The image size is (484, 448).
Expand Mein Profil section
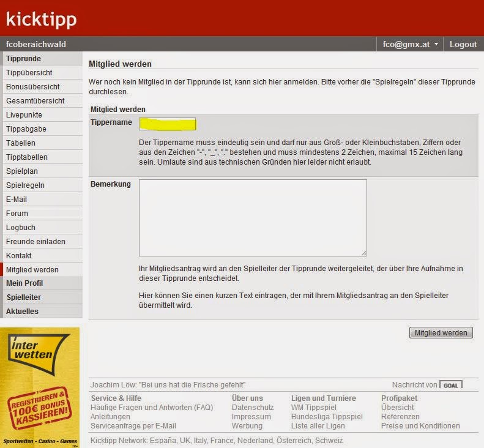point(43,283)
